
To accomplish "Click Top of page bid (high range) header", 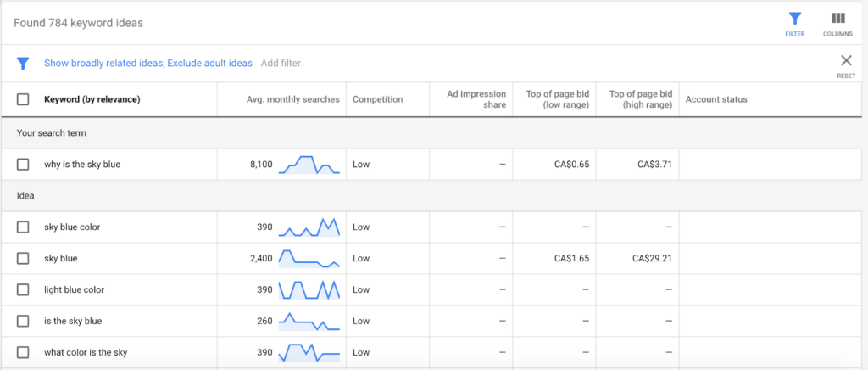I will point(641,99).
